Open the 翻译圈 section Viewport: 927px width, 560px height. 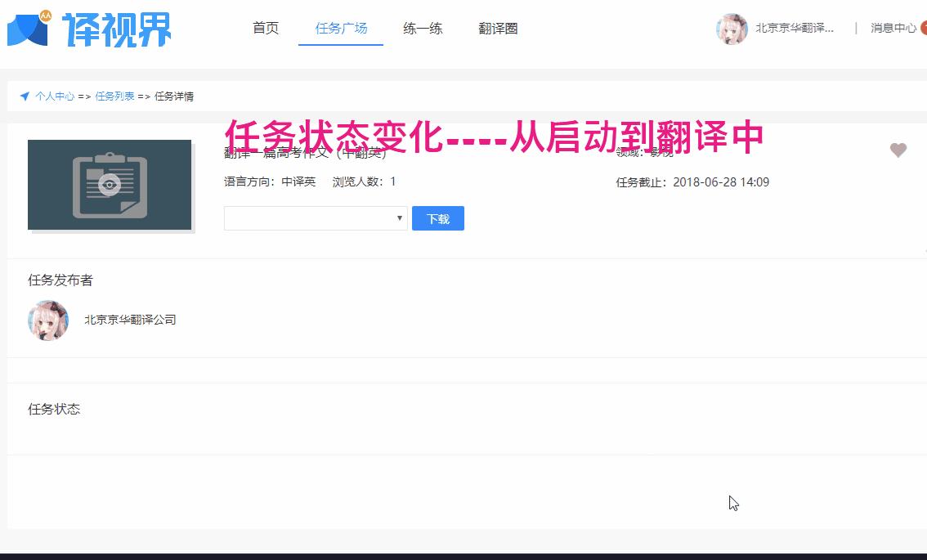click(x=498, y=27)
